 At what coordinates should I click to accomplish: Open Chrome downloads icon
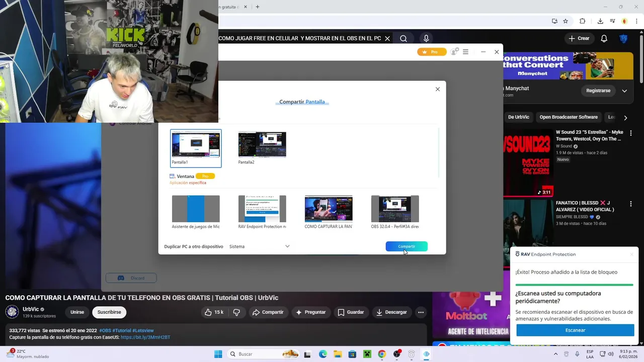click(x=600, y=21)
